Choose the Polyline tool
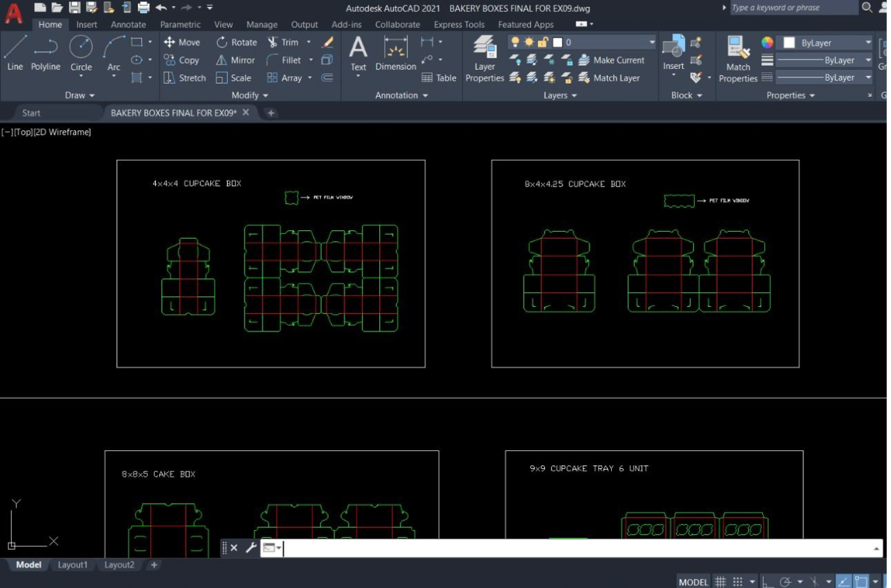 coord(45,54)
